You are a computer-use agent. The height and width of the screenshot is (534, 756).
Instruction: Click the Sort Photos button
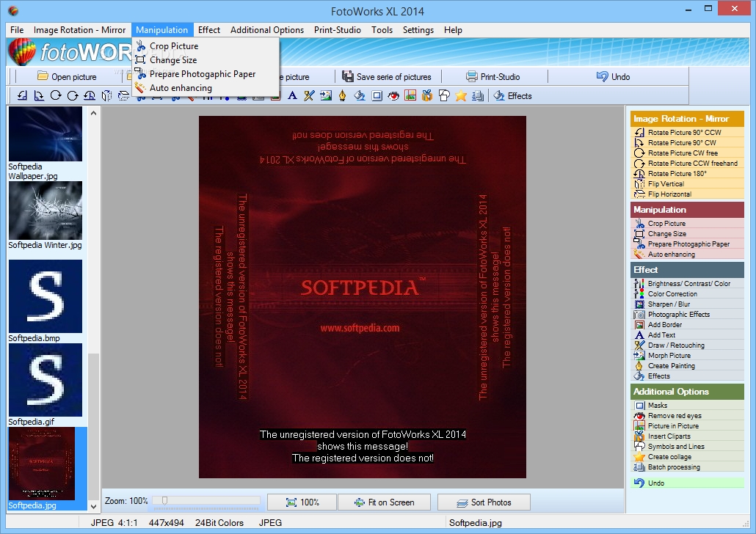(x=484, y=502)
